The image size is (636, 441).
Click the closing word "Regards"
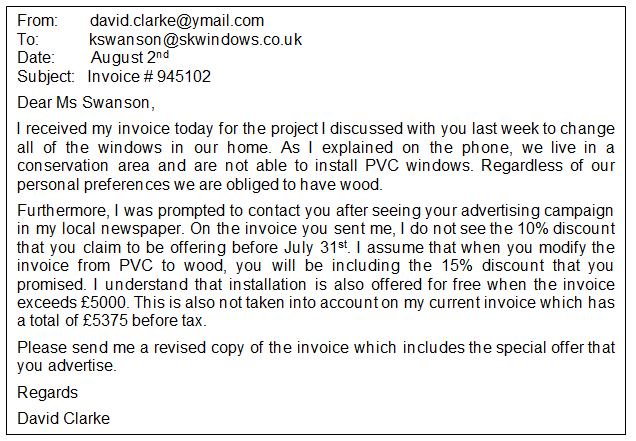[47, 392]
